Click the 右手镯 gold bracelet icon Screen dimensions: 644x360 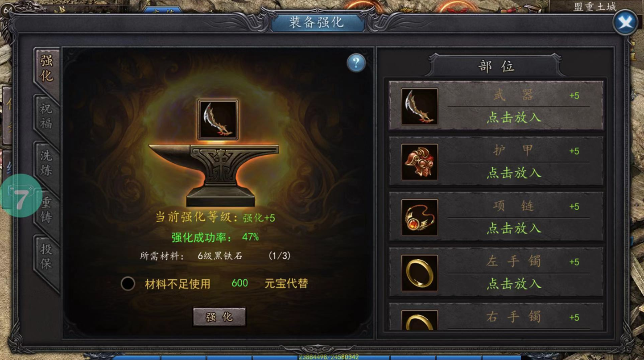(x=419, y=320)
